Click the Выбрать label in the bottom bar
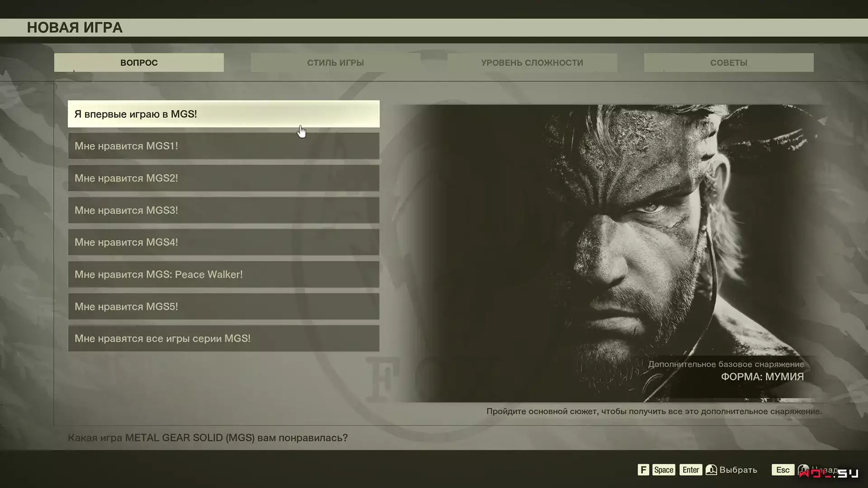 tap(738, 470)
